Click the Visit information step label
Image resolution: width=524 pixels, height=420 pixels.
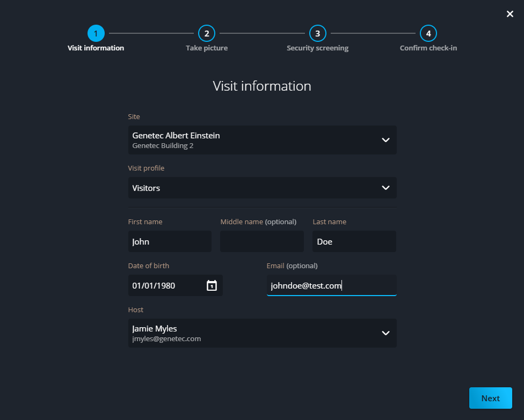tap(96, 48)
